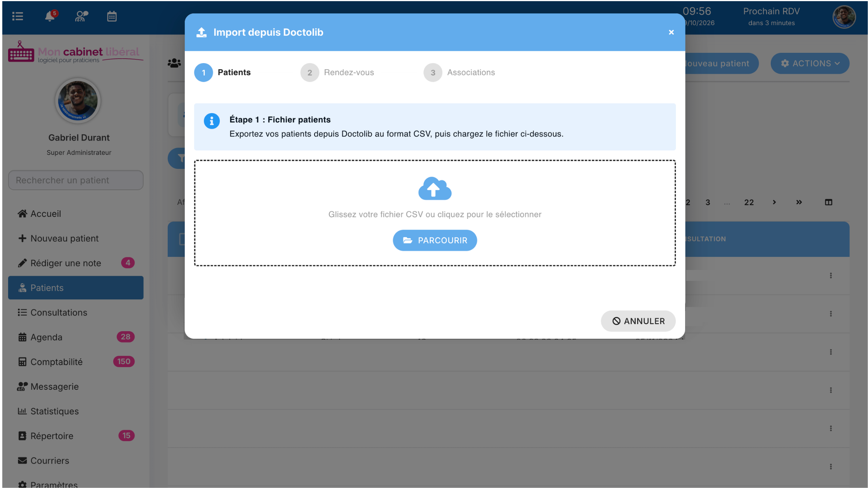868x488 pixels.
Task: Click the 28 badge next to Agenda
Action: click(125, 337)
